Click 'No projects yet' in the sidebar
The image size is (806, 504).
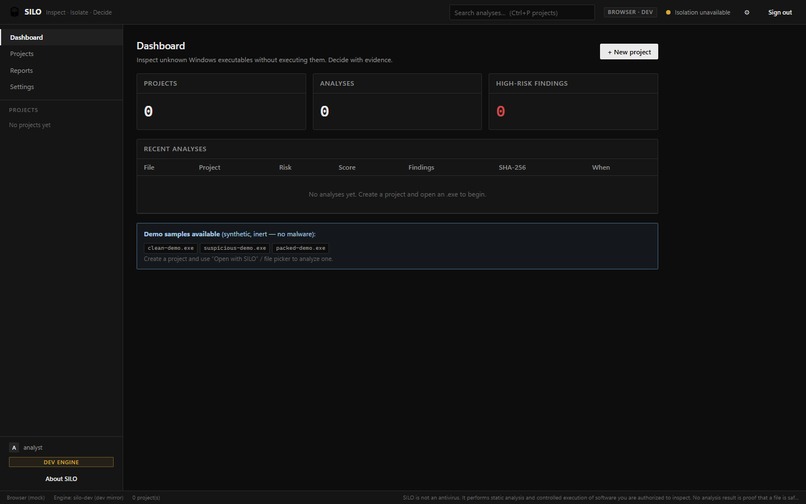[30, 125]
